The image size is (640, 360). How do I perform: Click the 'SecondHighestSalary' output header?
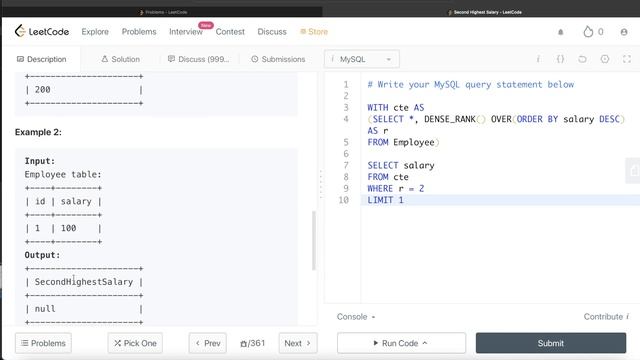[84, 282]
